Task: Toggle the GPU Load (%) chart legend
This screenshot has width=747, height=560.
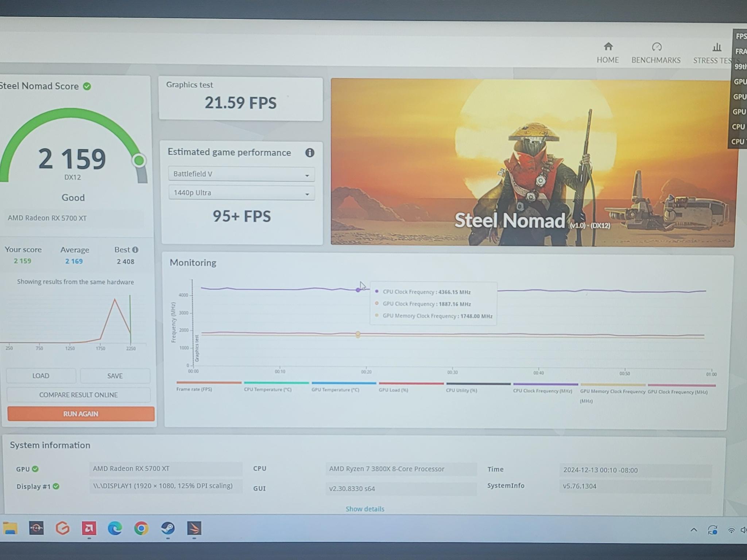Action: (x=411, y=387)
